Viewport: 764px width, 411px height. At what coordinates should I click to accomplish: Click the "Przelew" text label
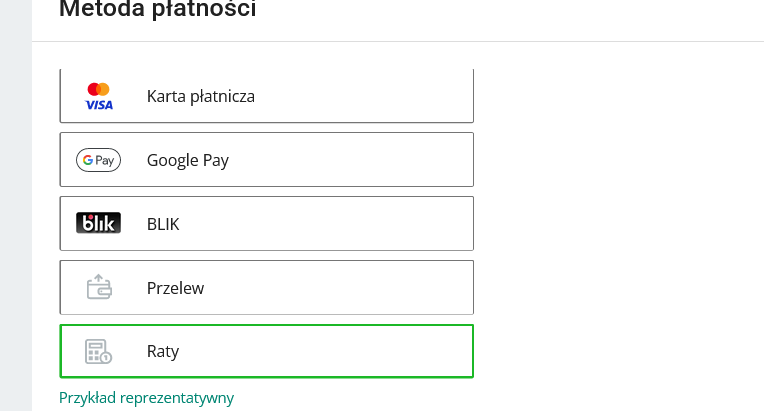(x=175, y=288)
